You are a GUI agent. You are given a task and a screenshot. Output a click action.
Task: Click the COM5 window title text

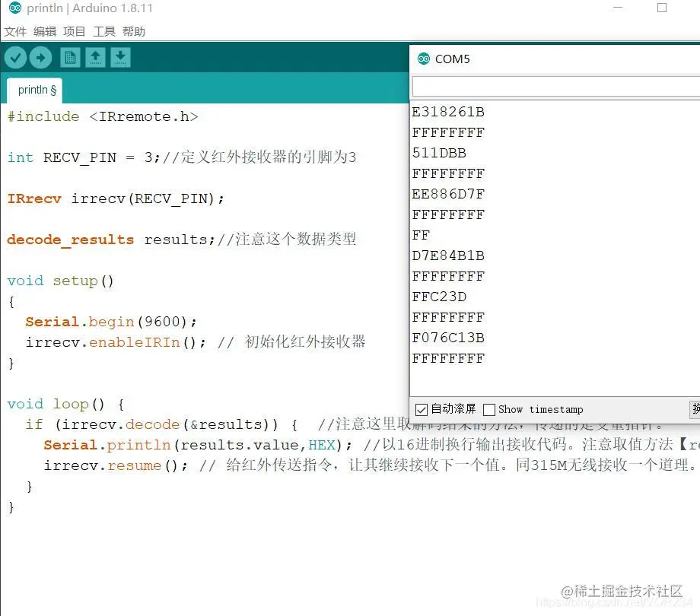pyautogui.click(x=452, y=59)
